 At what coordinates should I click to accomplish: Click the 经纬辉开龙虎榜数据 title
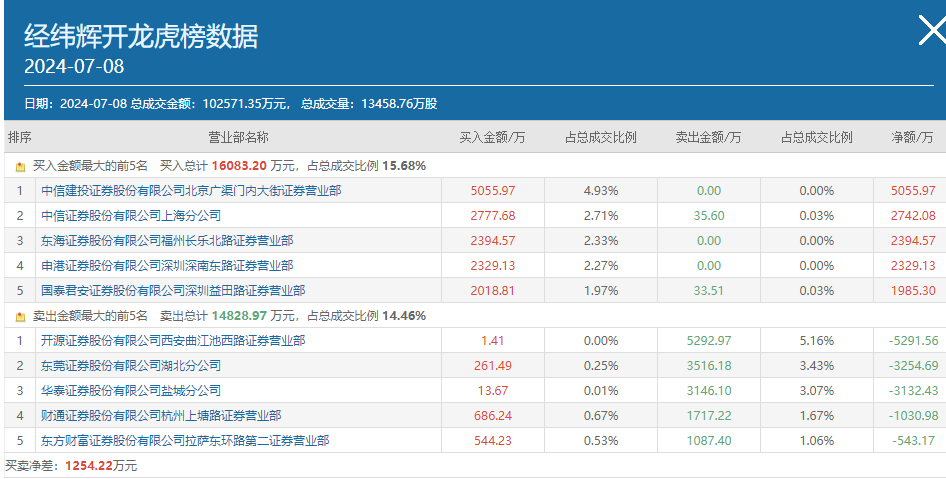(141, 36)
